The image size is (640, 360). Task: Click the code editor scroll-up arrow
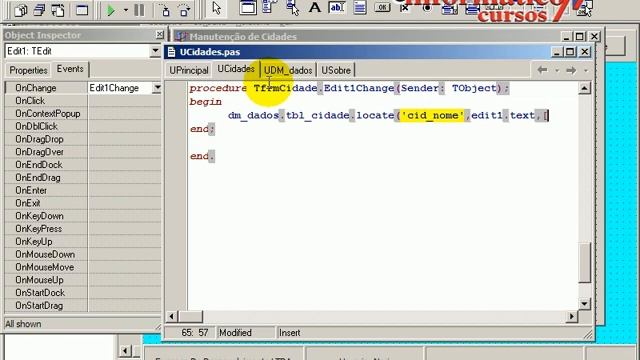584,88
